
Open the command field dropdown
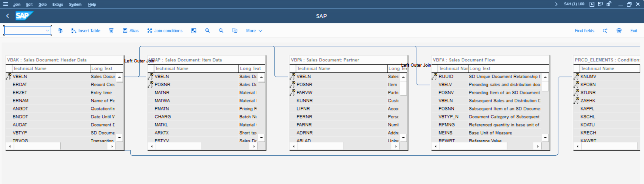pos(47,31)
